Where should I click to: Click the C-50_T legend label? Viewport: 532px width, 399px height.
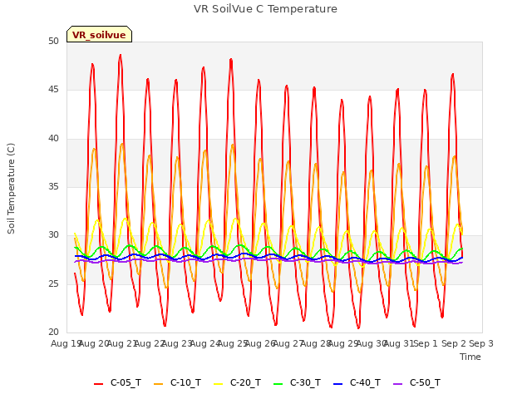pos(425,382)
